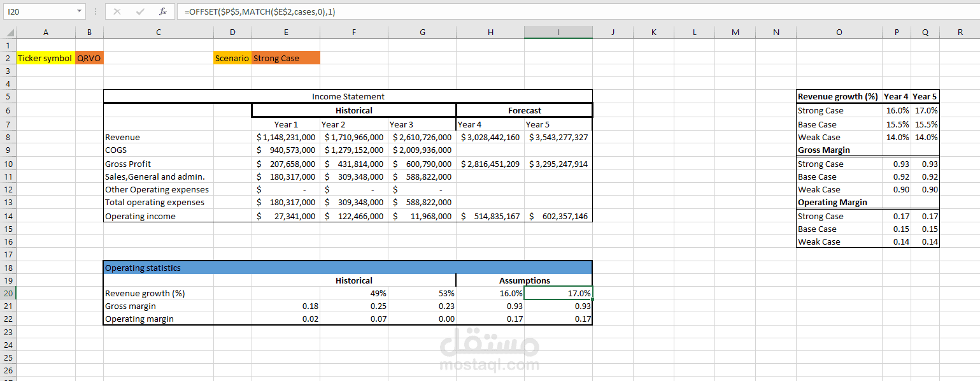Click Gross Profit forecast $2,816,451,209
Image resolution: width=980 pixels, height=381 pixels.
[x=490, y=164]
